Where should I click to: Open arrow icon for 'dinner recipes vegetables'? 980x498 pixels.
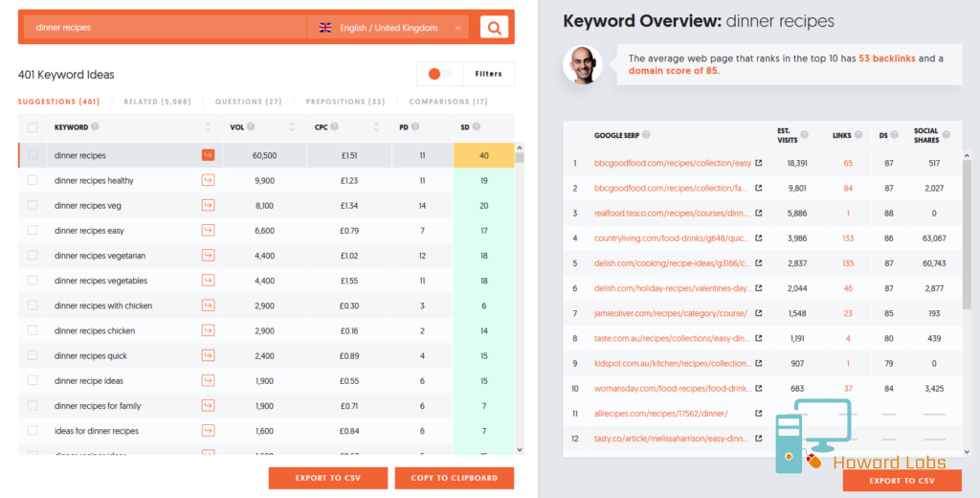click(x=208, y=281)
